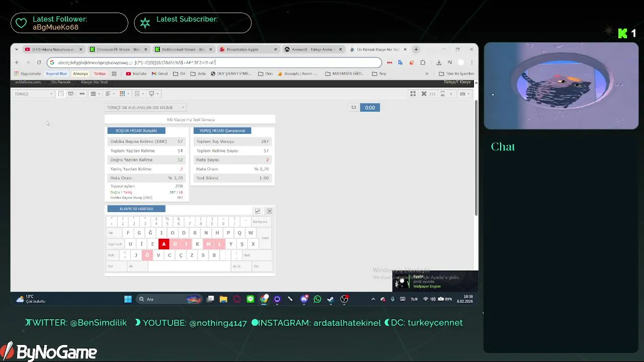Open File Explorer from the taskbar

(223, 299)
